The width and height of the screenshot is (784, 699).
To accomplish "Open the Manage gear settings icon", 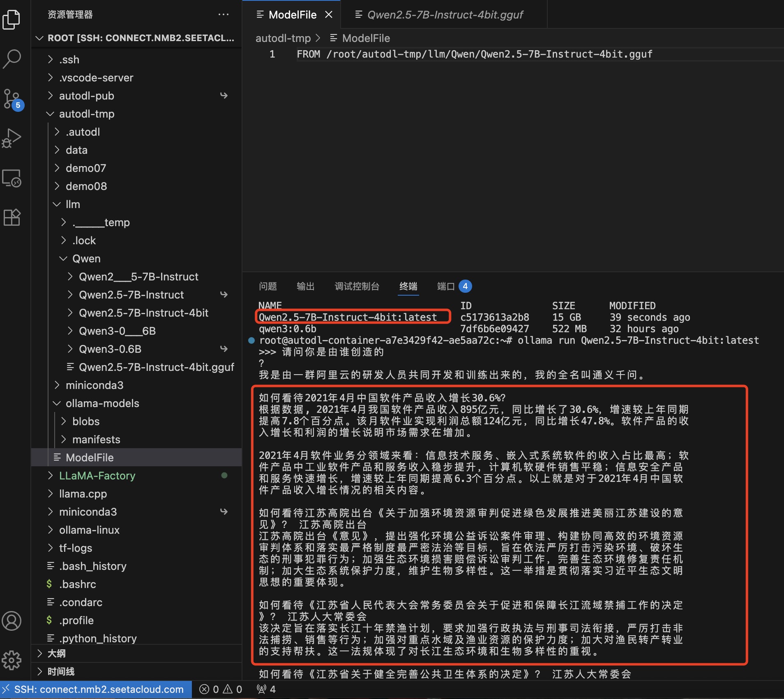I will tap(12, 660).
